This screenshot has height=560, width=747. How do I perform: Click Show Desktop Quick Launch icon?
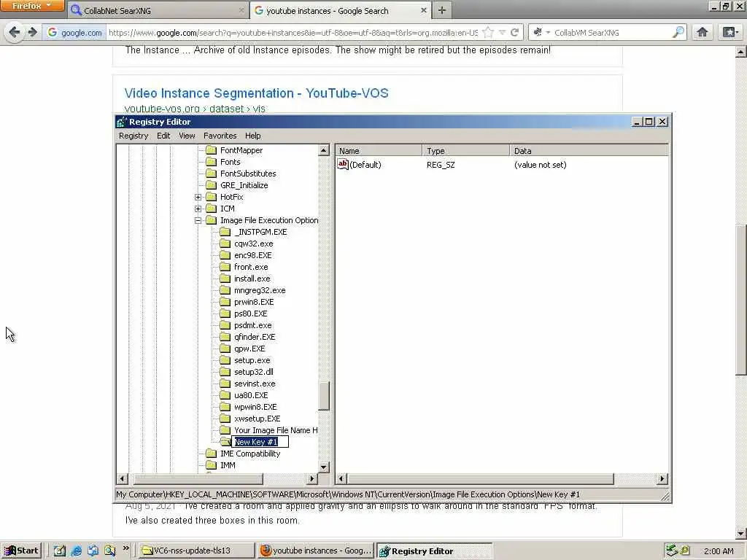point(60,551)
